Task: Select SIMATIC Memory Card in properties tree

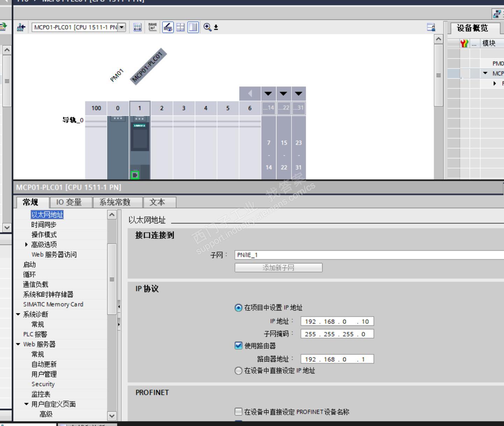Action: pos(53,304)
